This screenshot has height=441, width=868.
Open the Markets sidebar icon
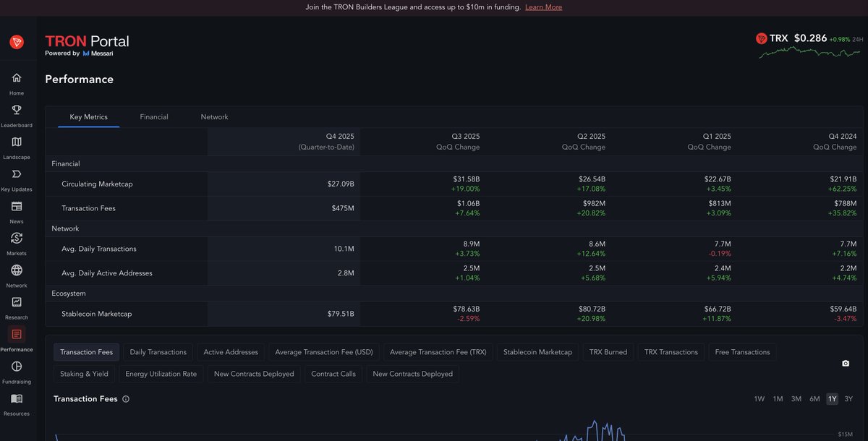coord(17,238)
